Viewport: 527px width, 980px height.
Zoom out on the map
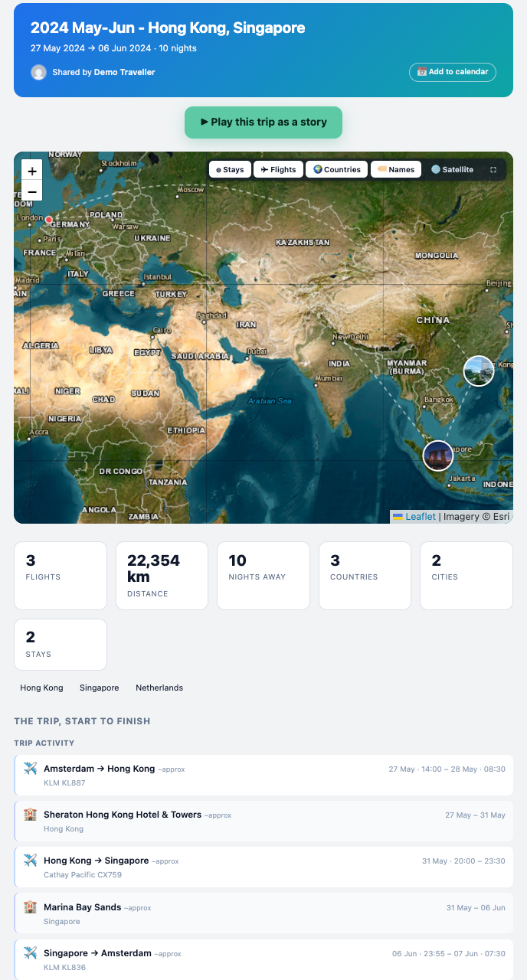point(32,191)
